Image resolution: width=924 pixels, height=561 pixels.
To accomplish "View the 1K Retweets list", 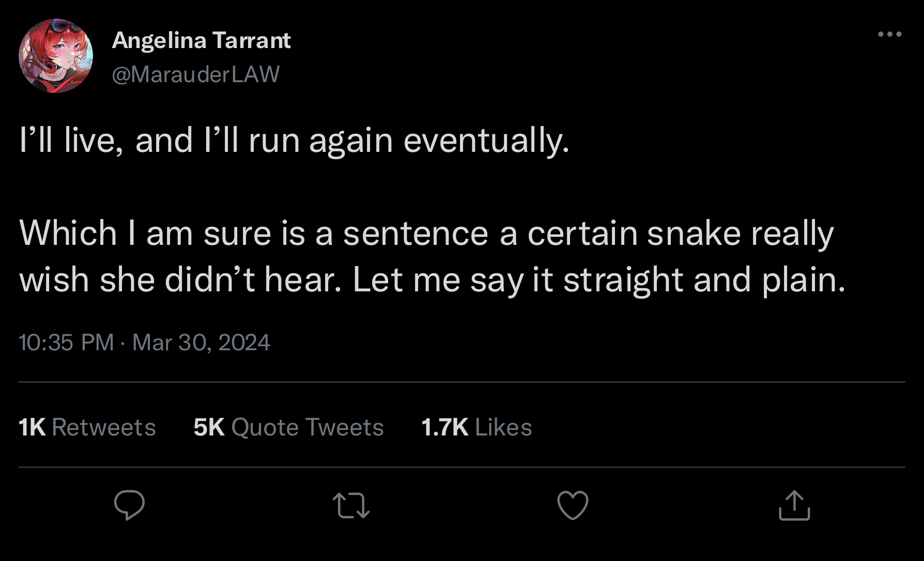I will pyautogui.click(x=87, y=427).
